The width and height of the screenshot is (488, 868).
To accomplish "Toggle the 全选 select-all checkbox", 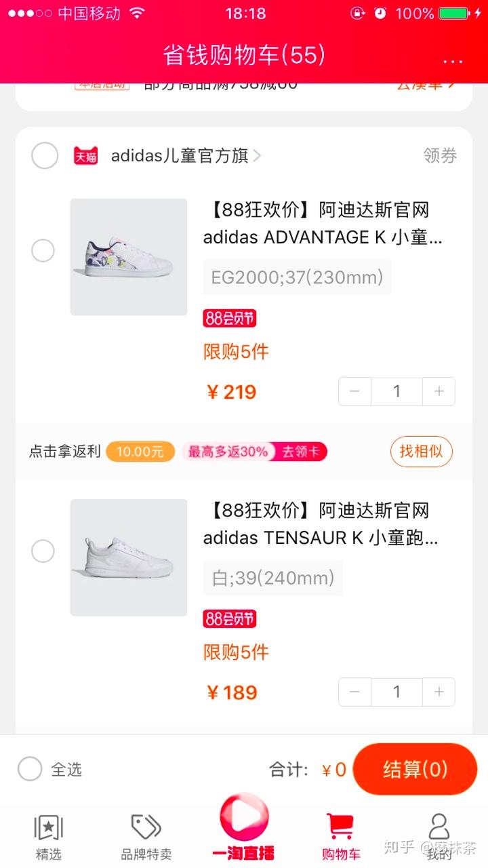I will point(30,769).
